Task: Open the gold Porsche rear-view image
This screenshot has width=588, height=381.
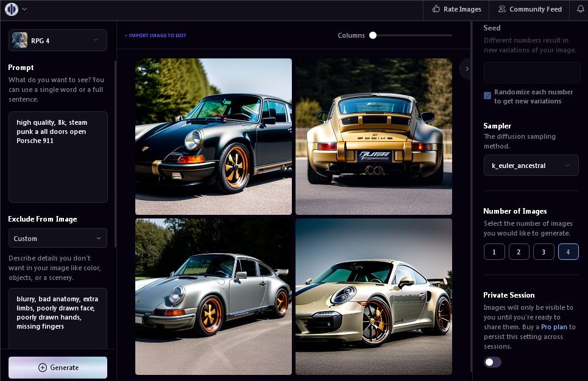Action: (374, 136)
